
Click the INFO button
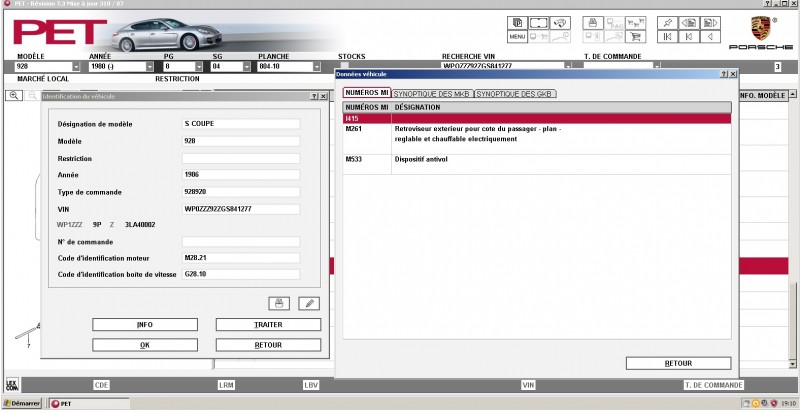(145, 325)
